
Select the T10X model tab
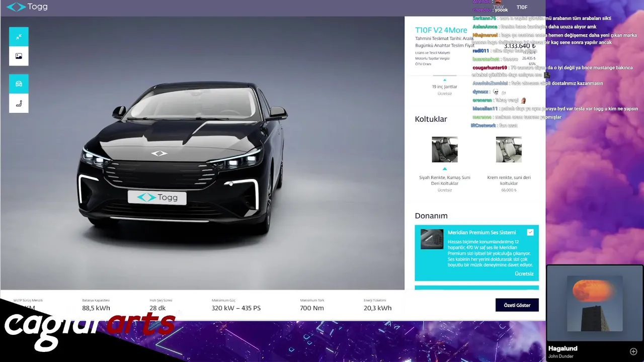(x=498, y=8)
